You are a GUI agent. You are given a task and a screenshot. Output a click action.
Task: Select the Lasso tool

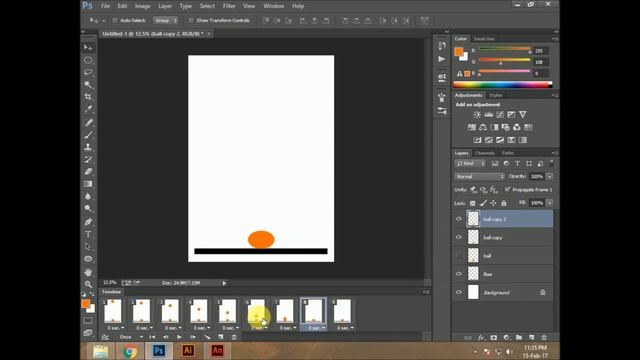pos(88,72)
